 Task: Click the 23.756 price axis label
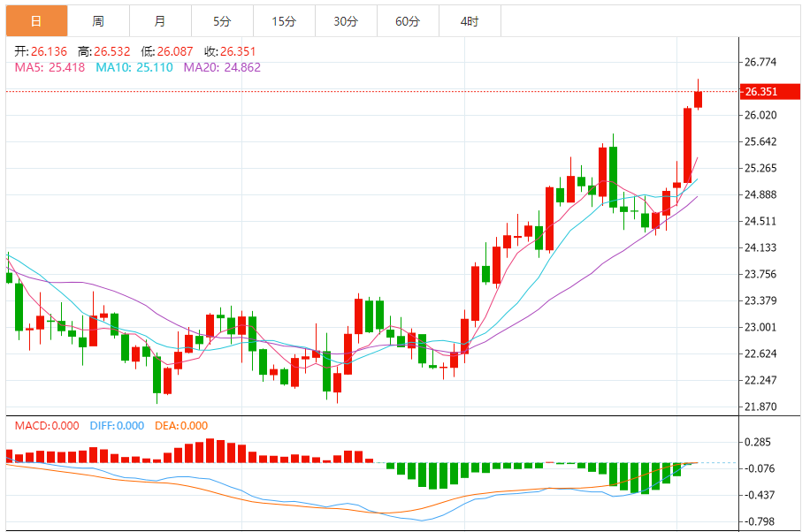point(760,274)
